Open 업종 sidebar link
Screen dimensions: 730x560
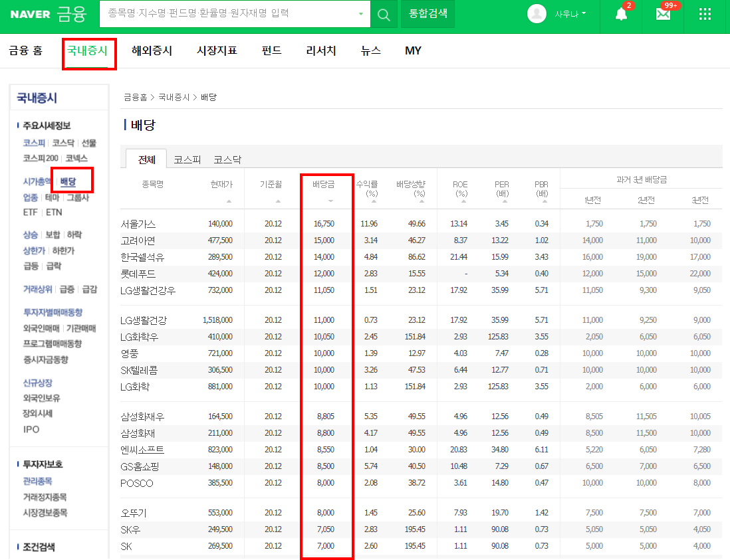tap(31, 197)
